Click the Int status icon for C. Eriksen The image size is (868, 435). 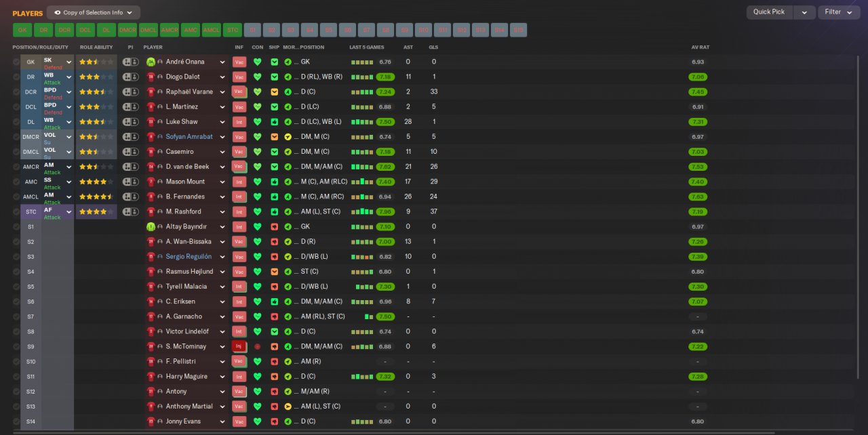pyautogui.click(x=239, y=302)
